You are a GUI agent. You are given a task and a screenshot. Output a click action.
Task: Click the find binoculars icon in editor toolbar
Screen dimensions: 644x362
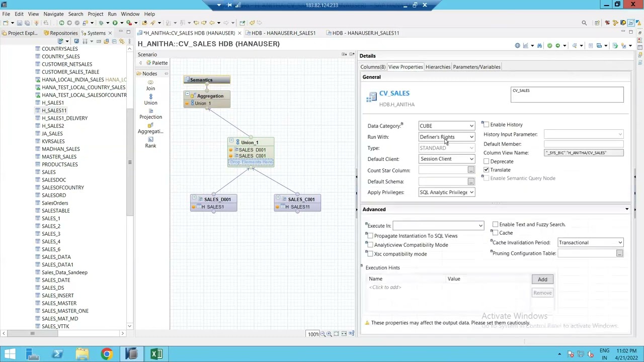539,46
